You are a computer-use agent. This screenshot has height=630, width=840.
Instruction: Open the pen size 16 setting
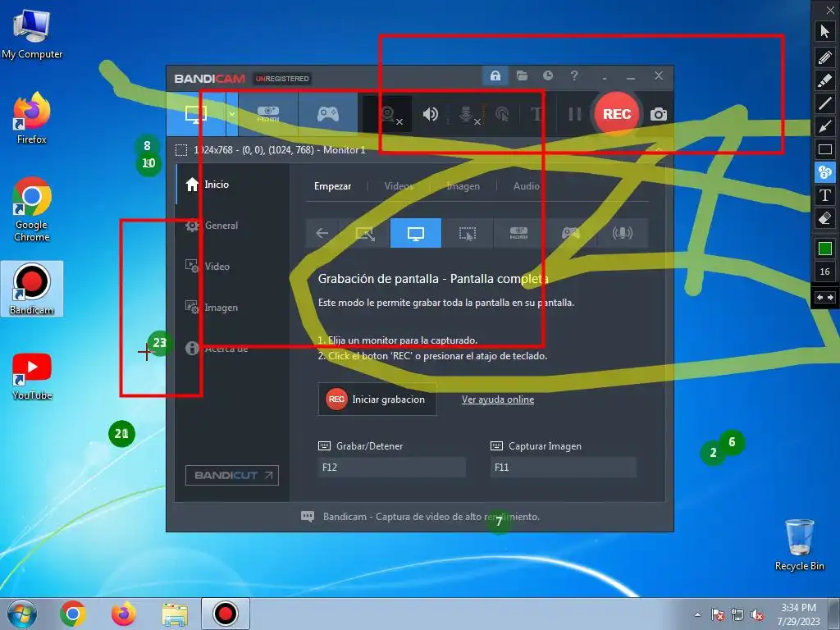(x=825, y=272)
